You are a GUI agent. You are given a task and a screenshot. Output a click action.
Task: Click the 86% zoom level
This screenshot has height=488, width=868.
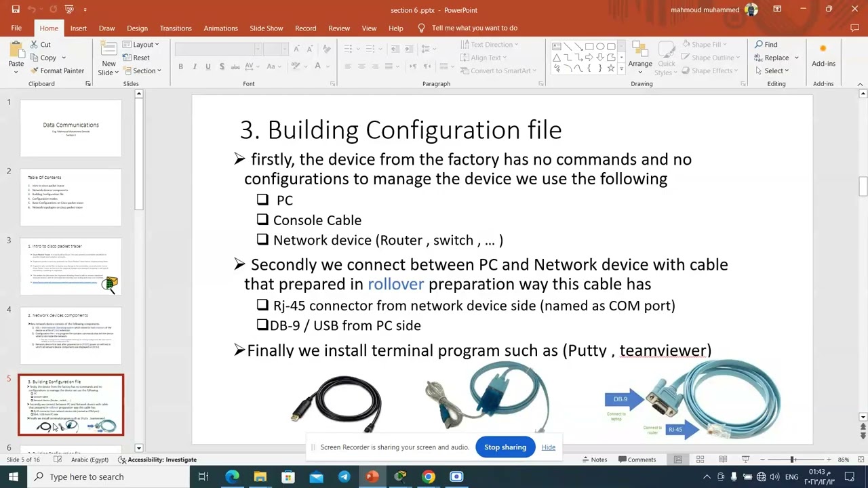click(x=844, y=460)
